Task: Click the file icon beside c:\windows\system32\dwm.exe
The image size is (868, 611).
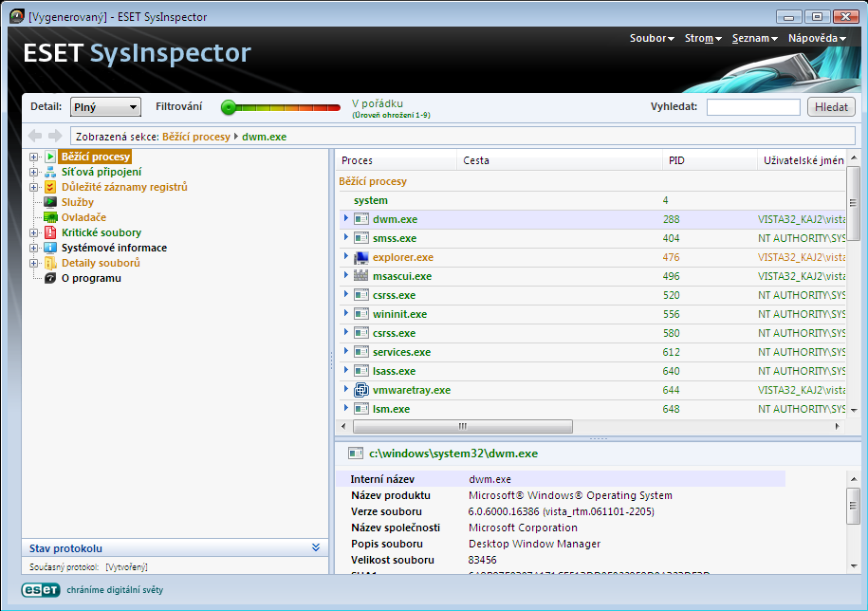Action: pyautogui.click(x=356, y=454)
